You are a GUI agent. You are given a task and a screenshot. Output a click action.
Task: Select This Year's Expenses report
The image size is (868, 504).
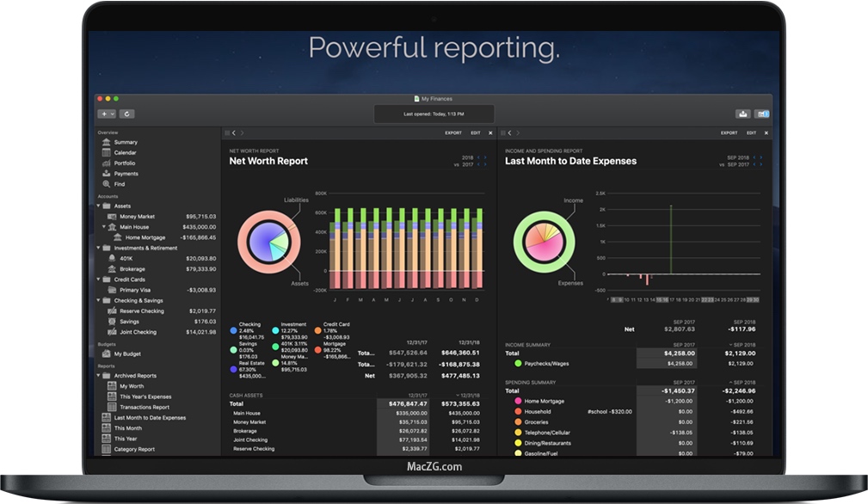[x=145, y=396]
